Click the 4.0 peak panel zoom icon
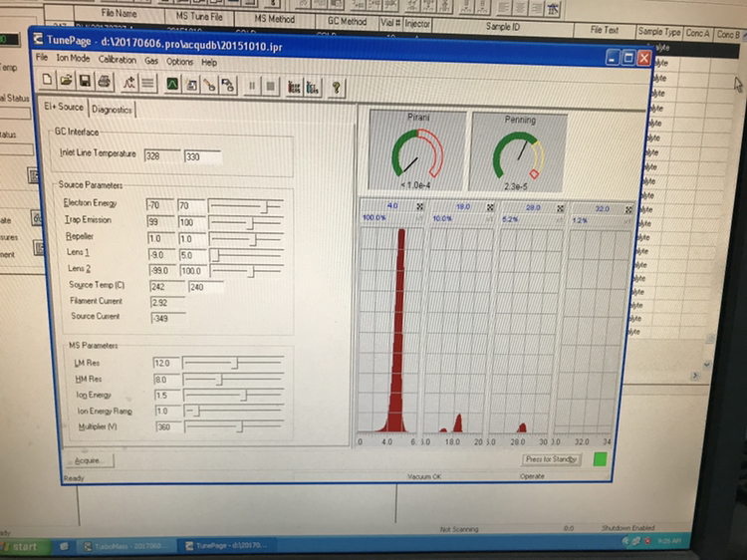The image size is (747, 560). coord(419,206)
